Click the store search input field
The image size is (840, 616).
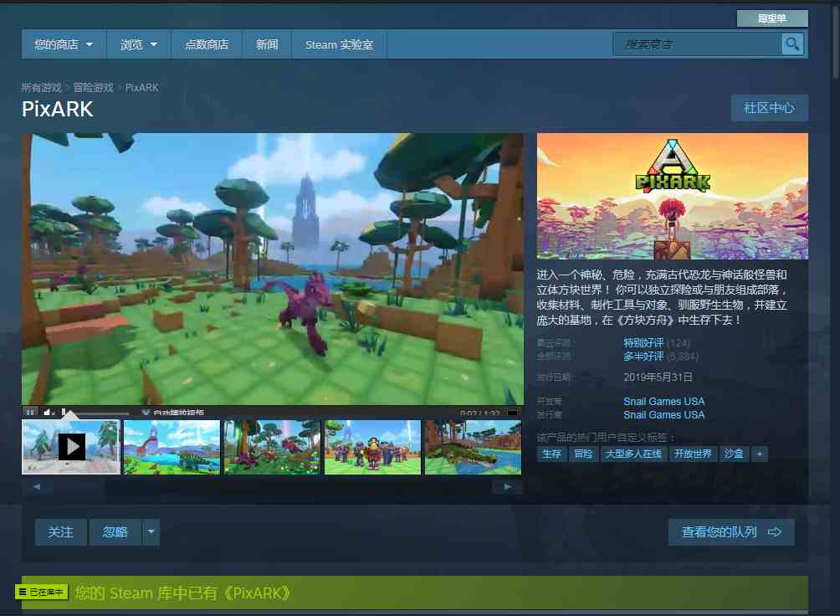click(x=698, y=44)
